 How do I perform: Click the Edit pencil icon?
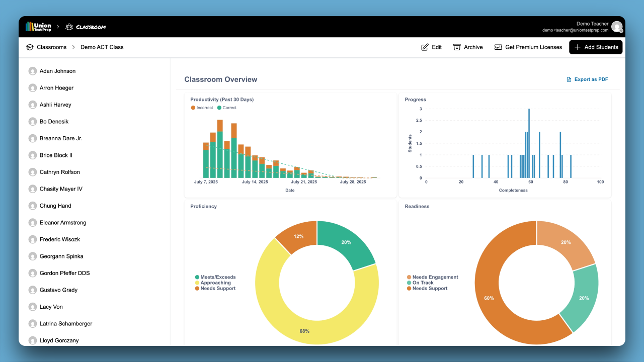coord(425,47)
